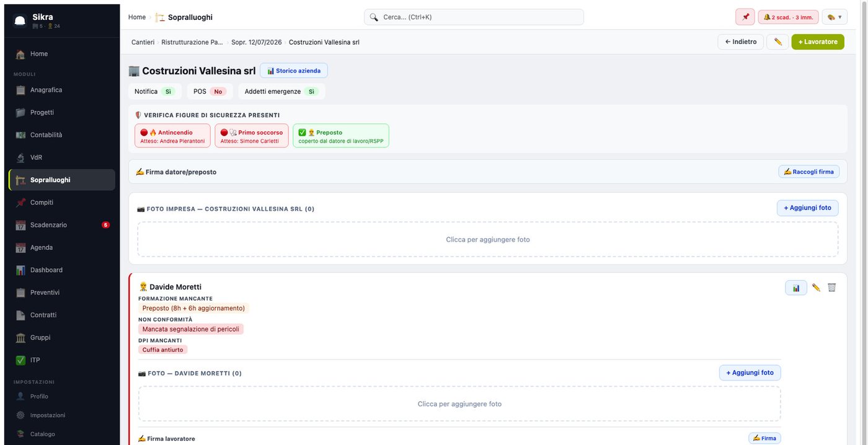Click the Gruppi building icon

[x=20, y=337]
